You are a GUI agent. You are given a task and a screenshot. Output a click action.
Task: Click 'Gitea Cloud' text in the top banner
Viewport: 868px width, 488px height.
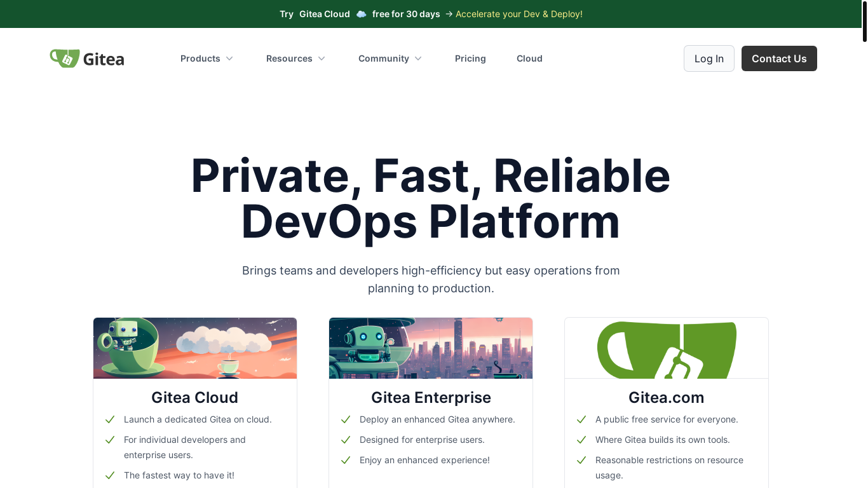[325, 14]
